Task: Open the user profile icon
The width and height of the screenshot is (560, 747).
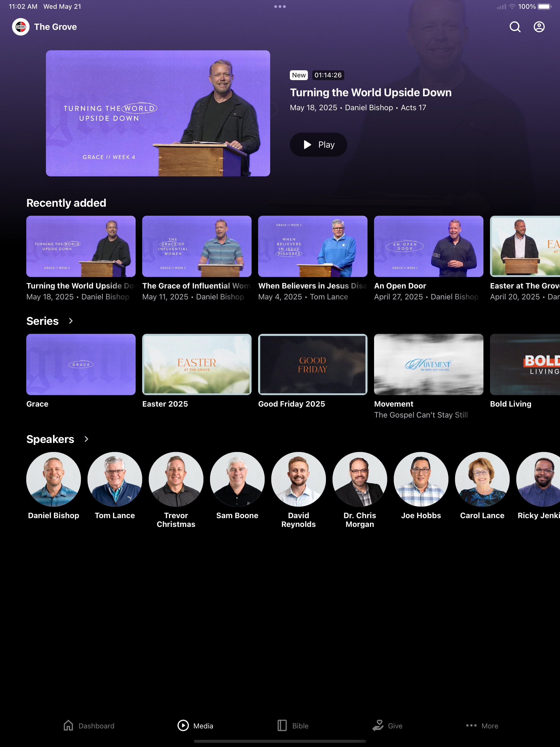Action: tap(539, 27)
